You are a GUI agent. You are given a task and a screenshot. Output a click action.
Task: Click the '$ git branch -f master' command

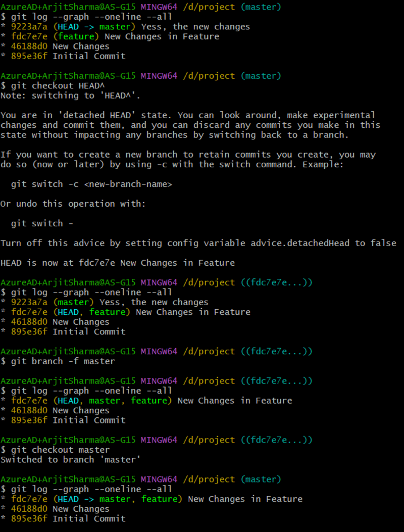click(58, 361)
